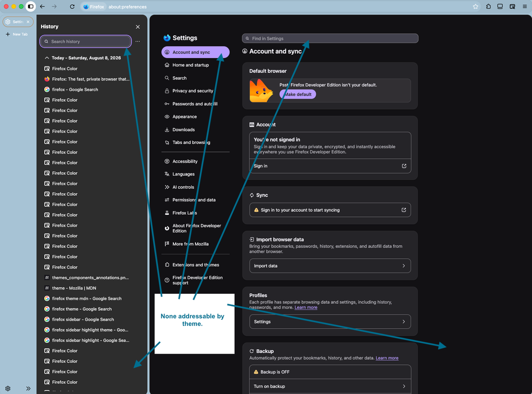Bookmark this page with the star icon
This screenshot has height=394, width=532.
476,6
